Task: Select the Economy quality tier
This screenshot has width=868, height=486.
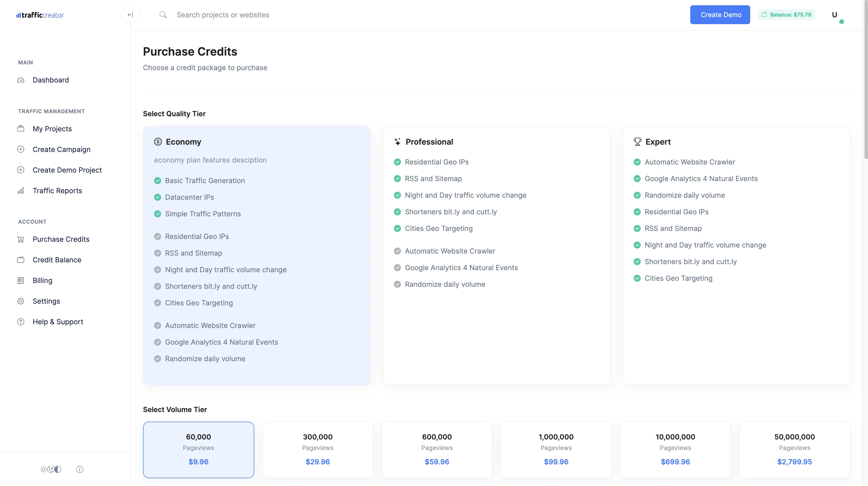Action: pyautogui.click(x=257, y=256)
